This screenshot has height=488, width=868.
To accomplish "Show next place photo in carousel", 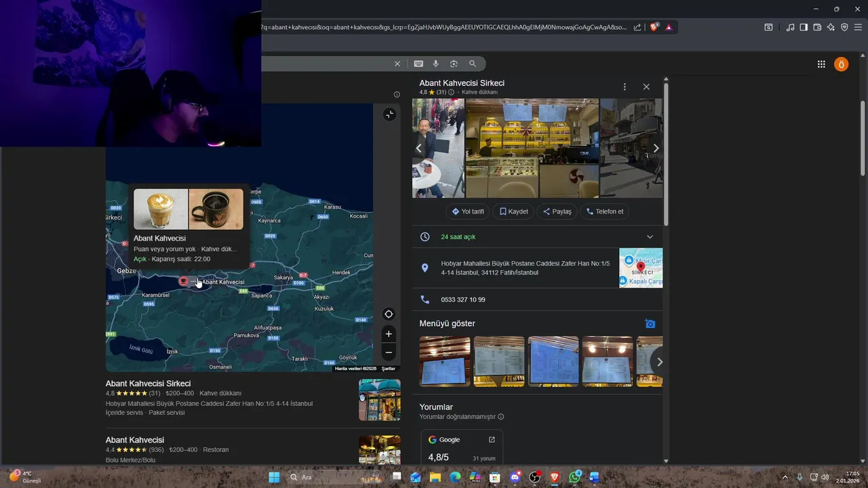I will [656, 148].
